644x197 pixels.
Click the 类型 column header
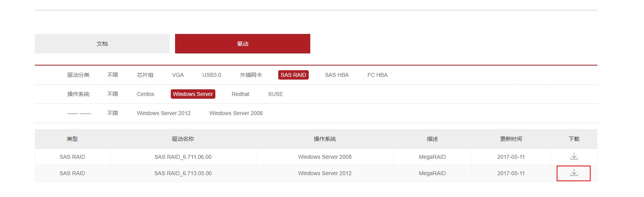[72, 139]
